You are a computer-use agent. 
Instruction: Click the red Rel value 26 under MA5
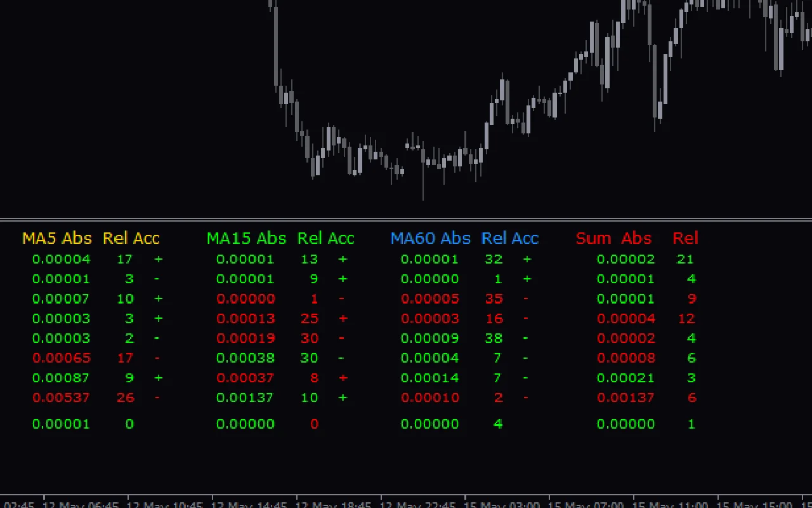[x=125, y=398]
